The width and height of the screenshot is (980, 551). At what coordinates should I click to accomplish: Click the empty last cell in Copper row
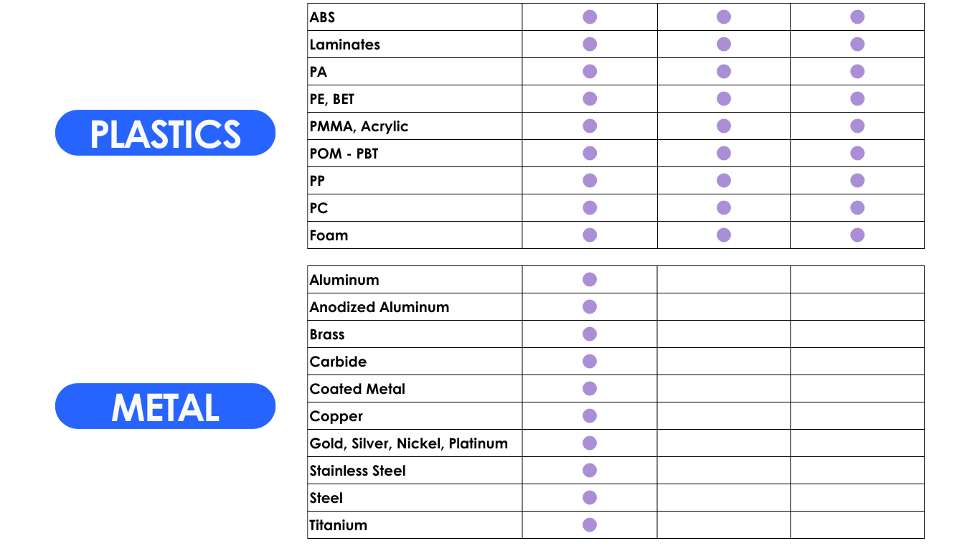857,416
